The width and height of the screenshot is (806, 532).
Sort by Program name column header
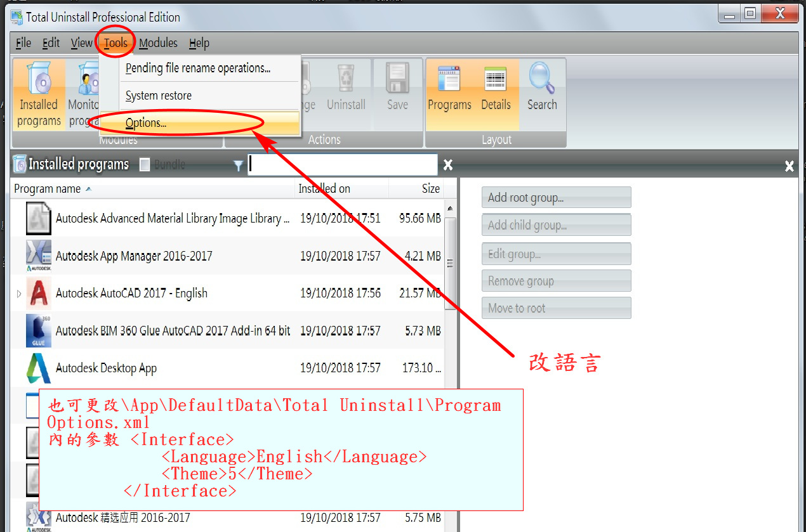(48, 189)
